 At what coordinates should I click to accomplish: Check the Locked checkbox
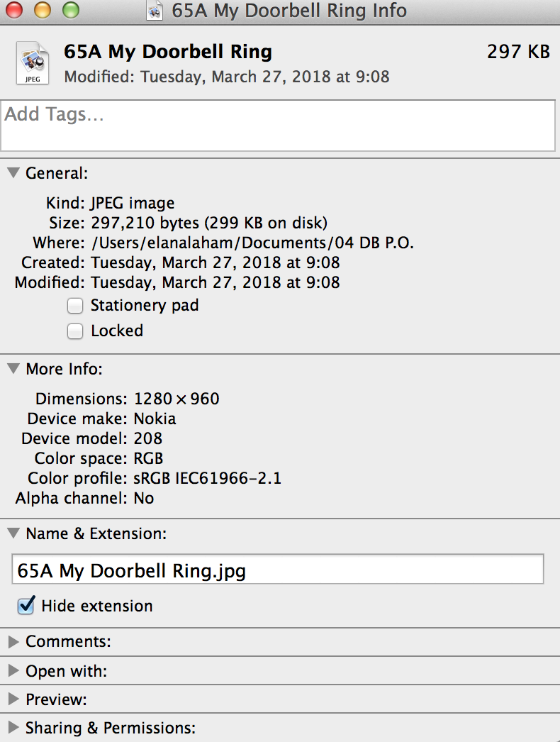(74, 331)
